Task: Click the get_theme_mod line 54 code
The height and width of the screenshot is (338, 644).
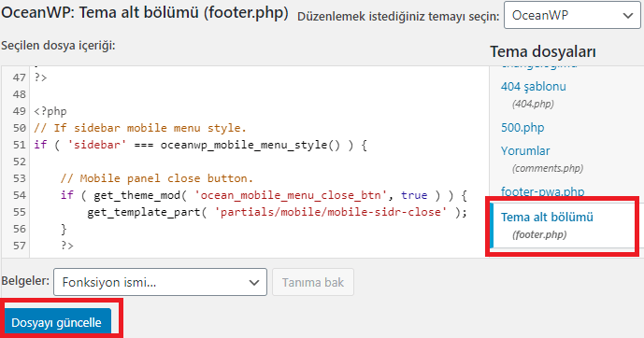Action: (x=264, y=195)
